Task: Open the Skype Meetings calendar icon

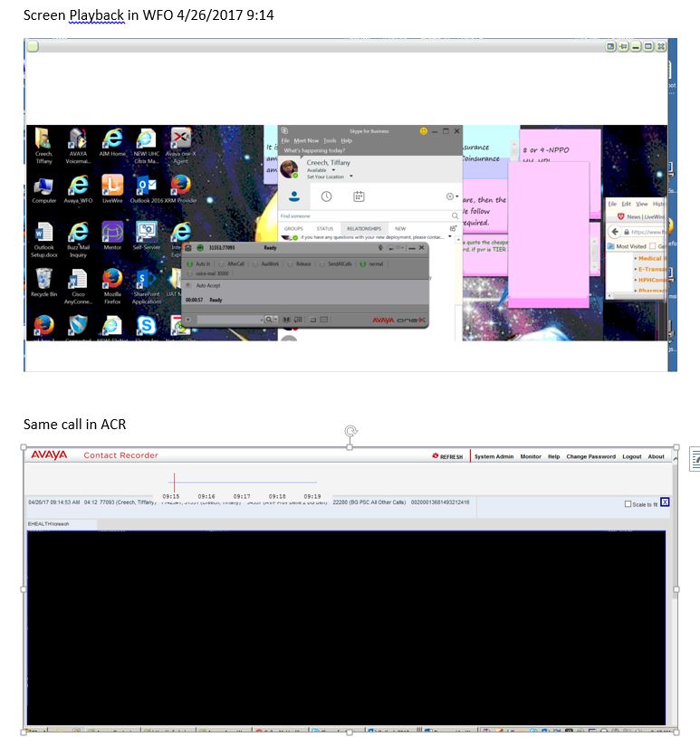Action: tap(359, 196)
